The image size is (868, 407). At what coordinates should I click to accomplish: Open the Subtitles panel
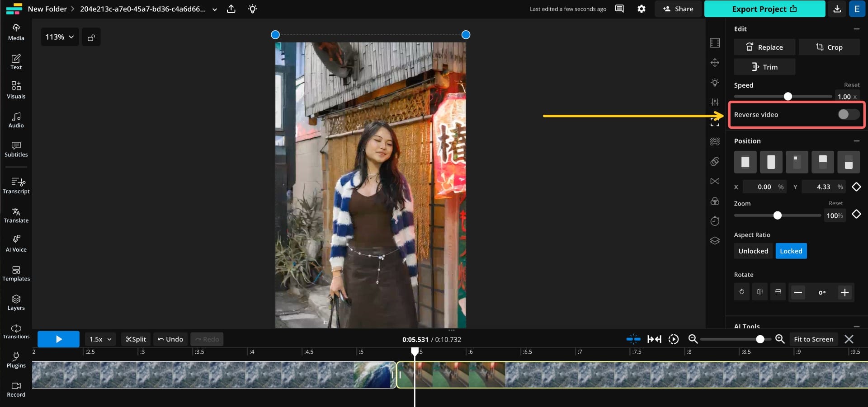(x=16, y=149)
